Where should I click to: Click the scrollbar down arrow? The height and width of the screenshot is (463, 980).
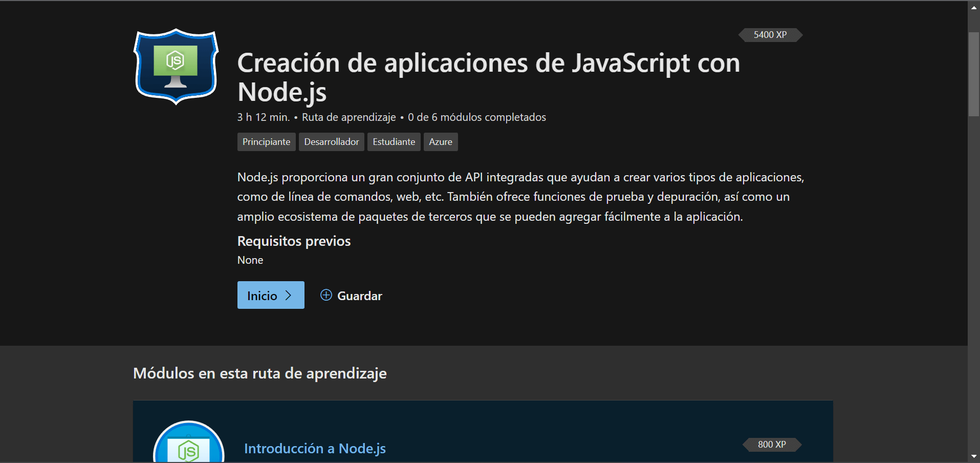click(x=974, y=456)
